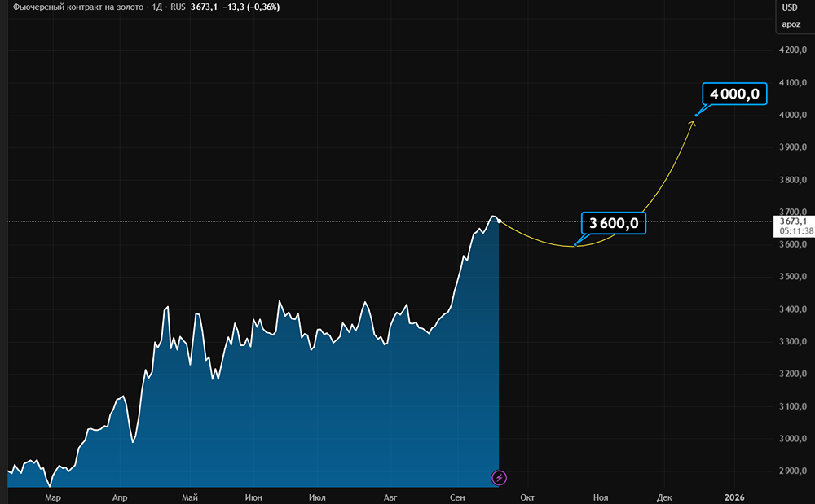The height and width of the screenshot is (504, 815).
Task: Click the 'Авг' month on time axis
Action: click(x=390, y=497)
